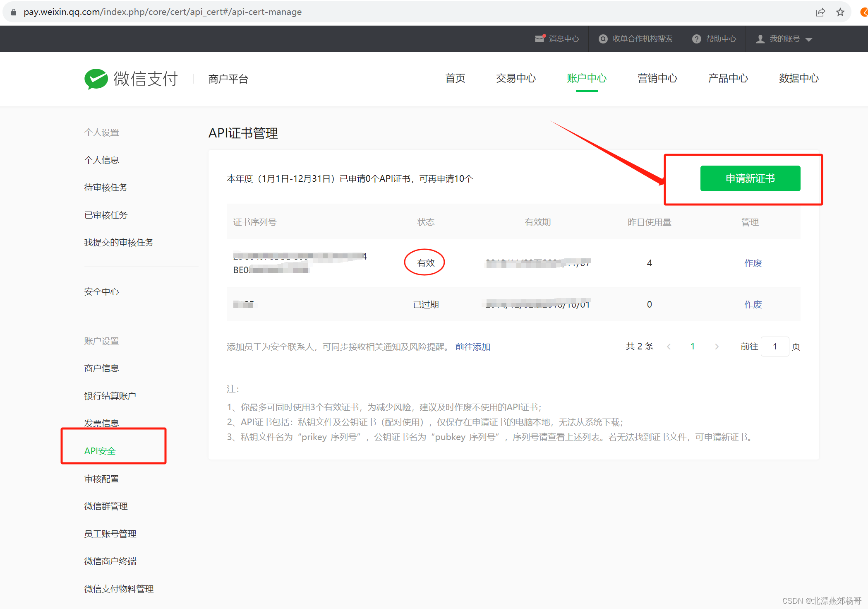
Task: Open help center question mark icon
Action: click(697, 39)
